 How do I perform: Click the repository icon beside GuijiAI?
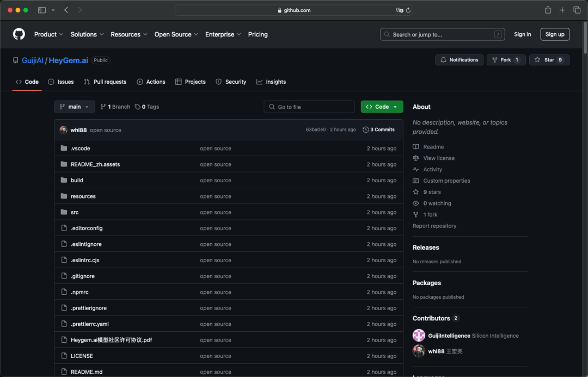[15, 60]
